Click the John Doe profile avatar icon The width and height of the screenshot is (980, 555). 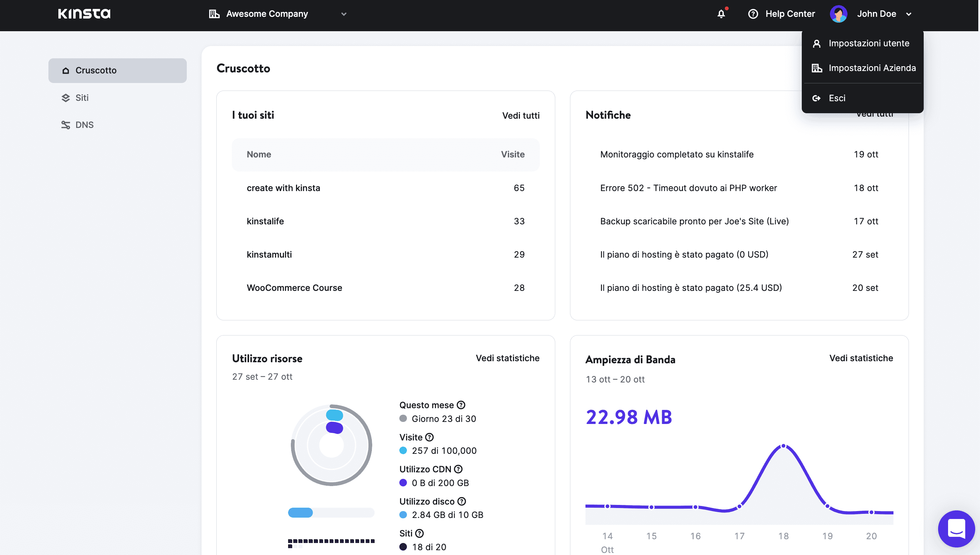click(x=839, y=13)
